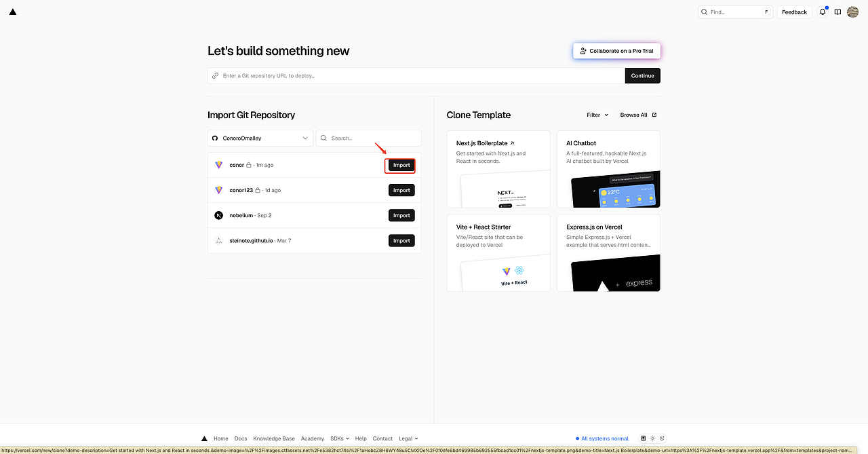868x454 pixels.
Task: Expand the ConoroOmalley account dropdown
Action: pos(260,138)
